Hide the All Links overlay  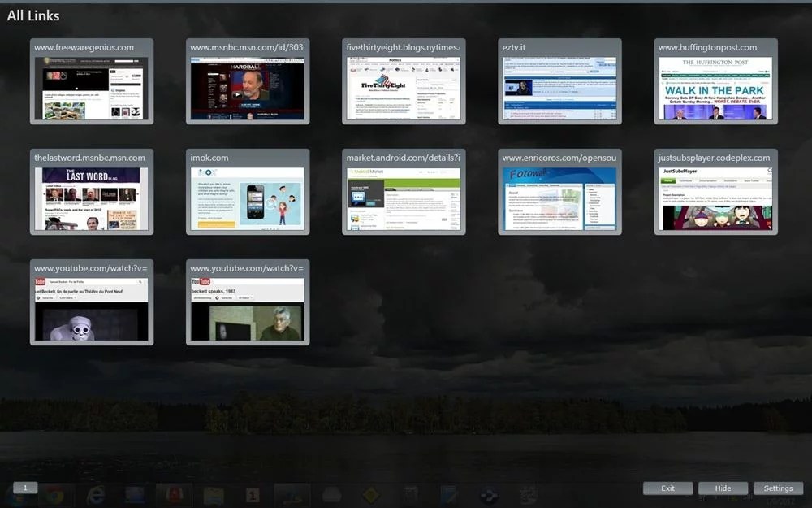click(723, 488)
